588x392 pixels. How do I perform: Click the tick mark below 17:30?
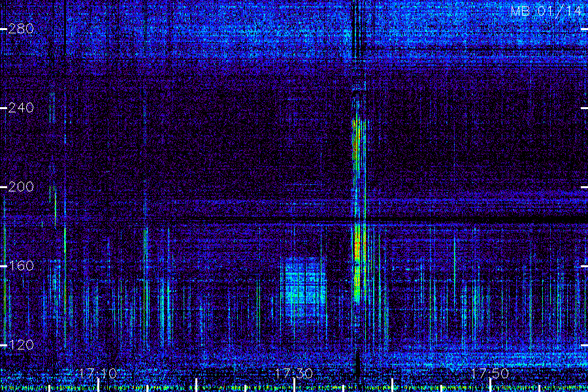295,385
